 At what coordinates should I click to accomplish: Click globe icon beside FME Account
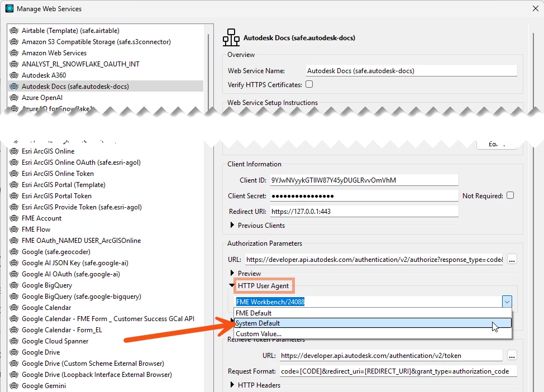[x=14, y=218]
